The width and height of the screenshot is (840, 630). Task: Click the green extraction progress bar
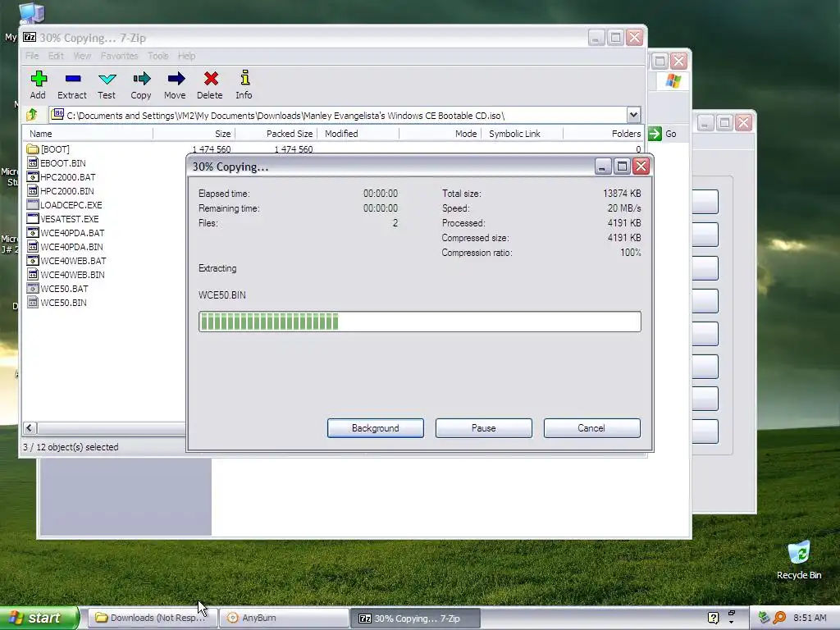click(x=419, y=322)
